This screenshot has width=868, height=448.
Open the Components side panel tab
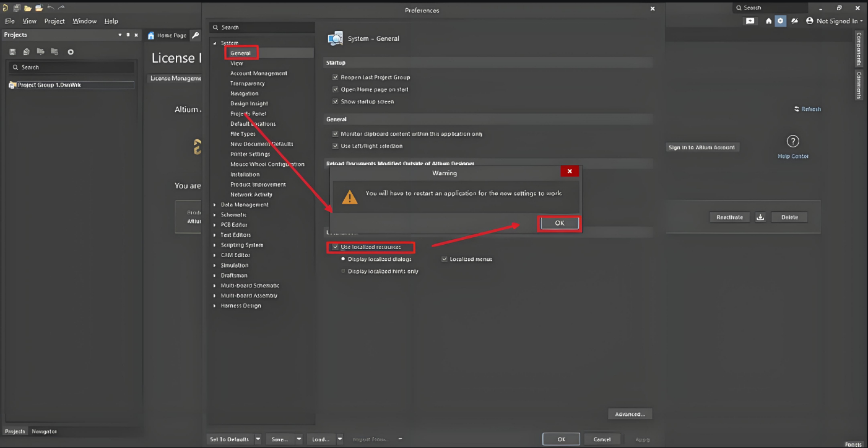[x=859, y=48]
